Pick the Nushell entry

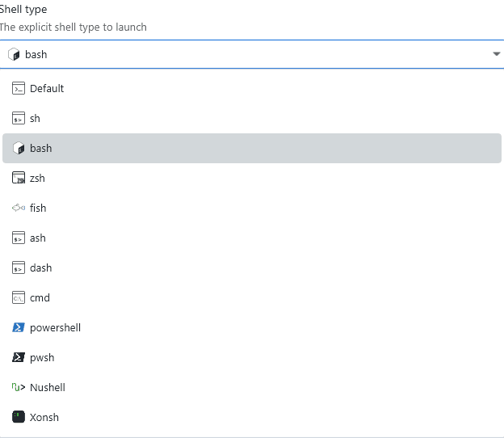pyautogui.click(x=47, y=387)
